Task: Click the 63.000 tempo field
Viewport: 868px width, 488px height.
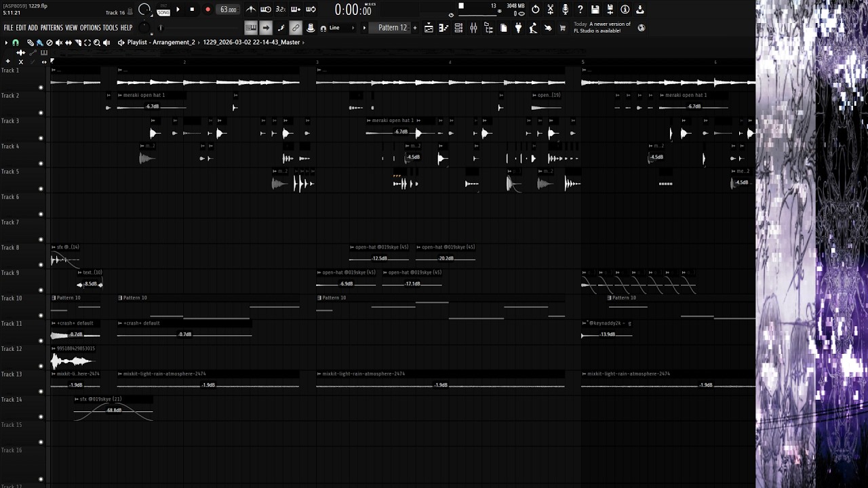Action: click(228, 9)
